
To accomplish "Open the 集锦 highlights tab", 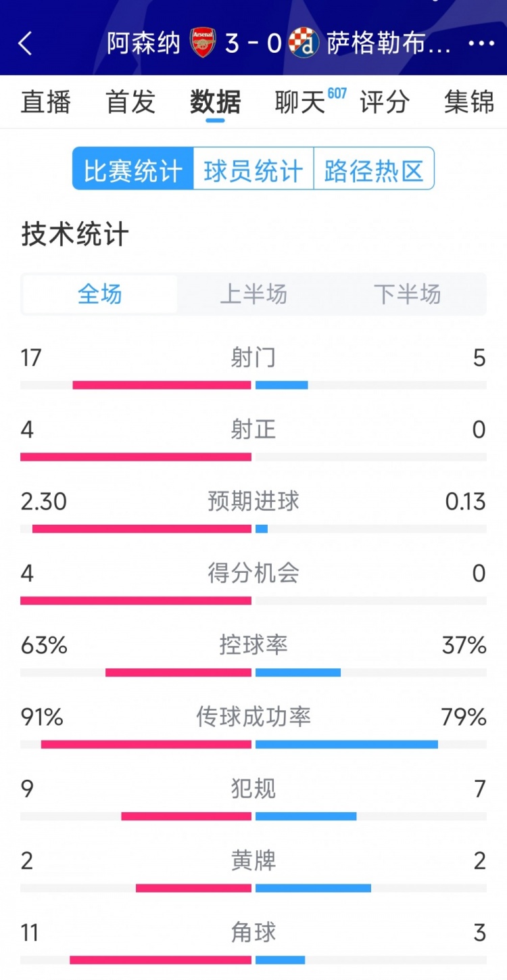I will (x=469, y=102).
